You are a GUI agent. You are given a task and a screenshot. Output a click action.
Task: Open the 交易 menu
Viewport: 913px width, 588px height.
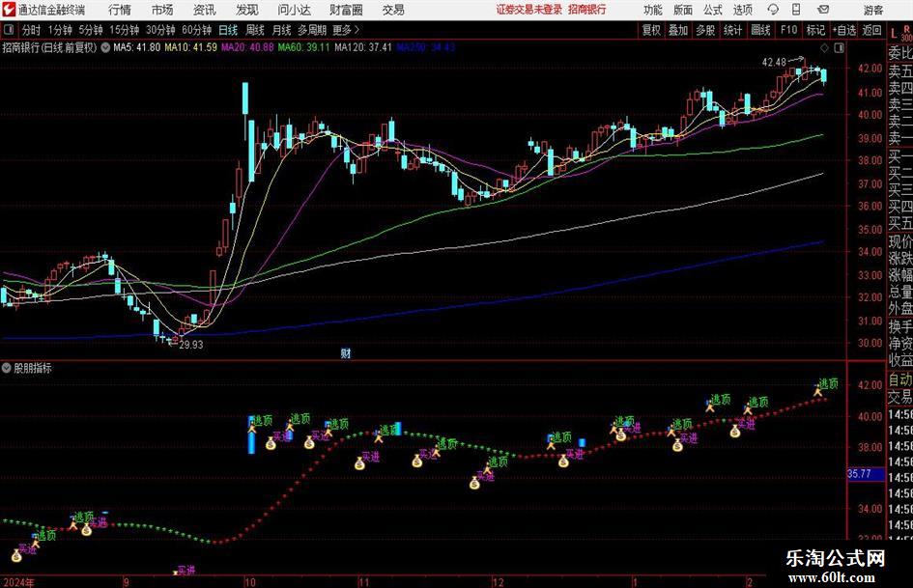(393, 10)
